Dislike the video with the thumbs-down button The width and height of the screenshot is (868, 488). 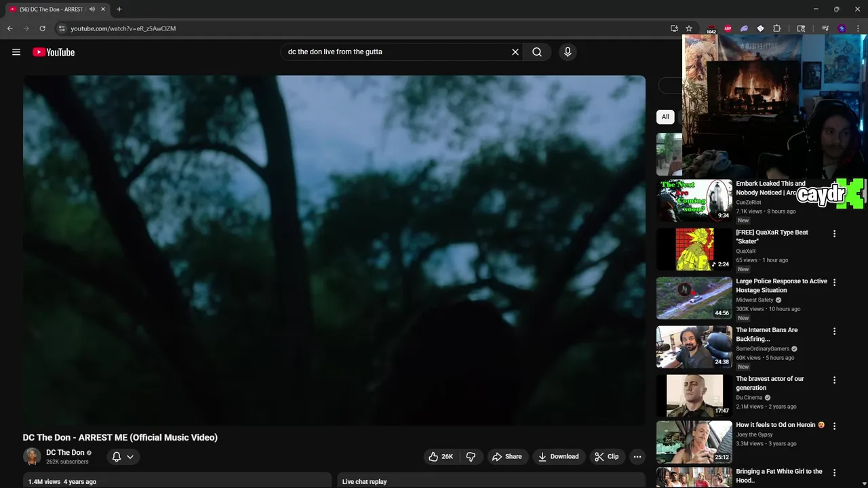click(x=471, y=457)
